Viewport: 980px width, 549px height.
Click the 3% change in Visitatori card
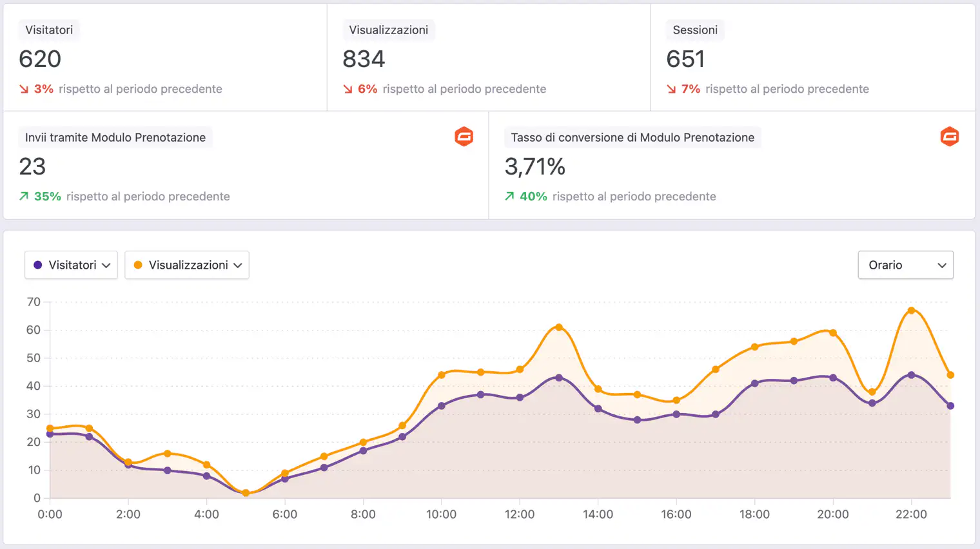click(44, 89)
